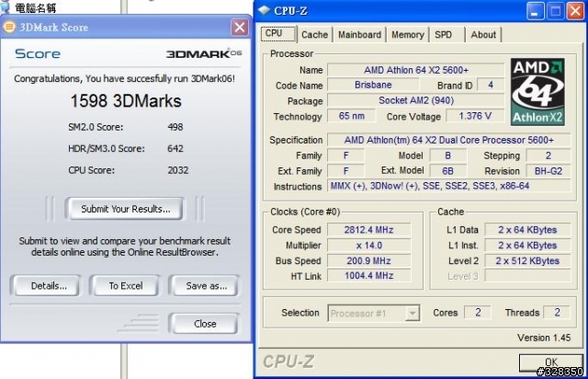Click the Code Name Brisbane field
This screenshot has height=379, width=588.
click(x=373, y=85)
